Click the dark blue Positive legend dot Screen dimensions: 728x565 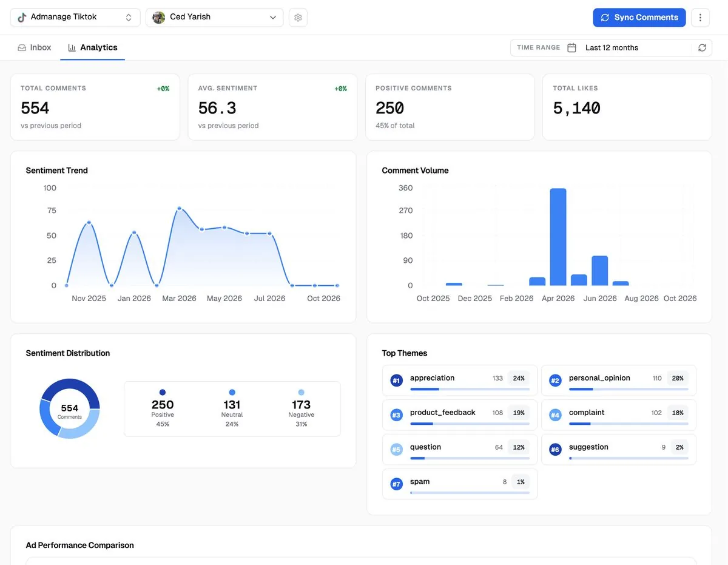(x=163, y=393)
